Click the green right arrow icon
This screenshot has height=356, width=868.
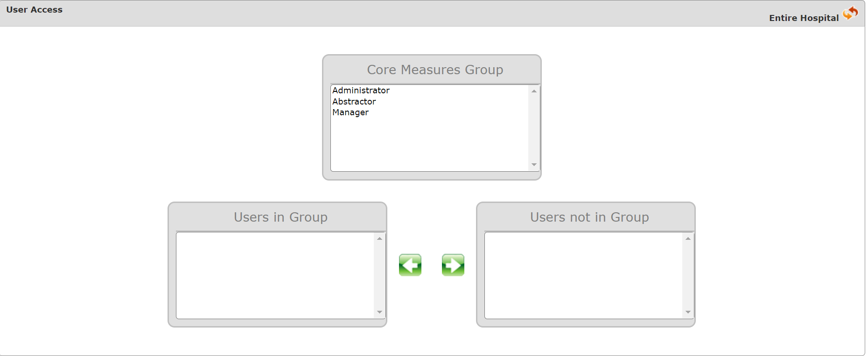pos(453,265)
